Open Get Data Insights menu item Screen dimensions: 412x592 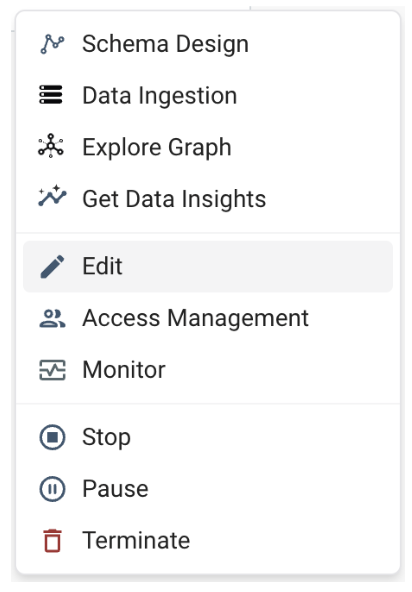[208, 198]
